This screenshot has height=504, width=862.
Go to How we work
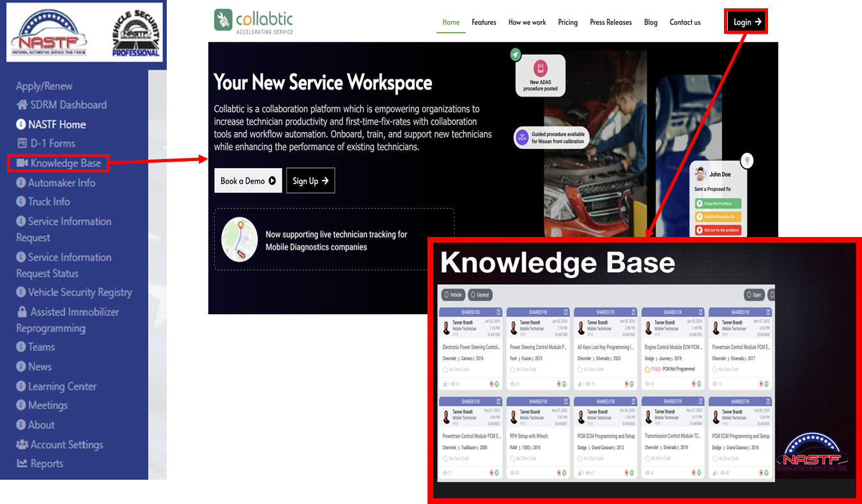pos(527,22)
